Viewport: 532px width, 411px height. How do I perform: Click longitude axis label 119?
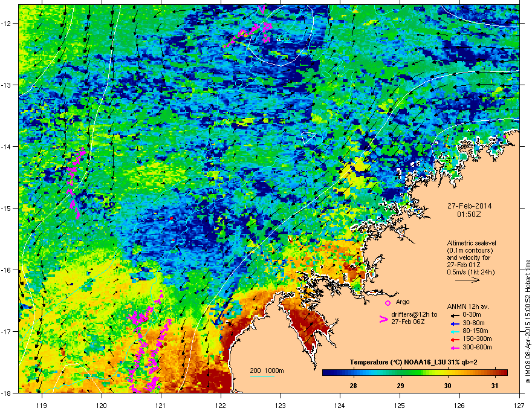pos(41,405)
